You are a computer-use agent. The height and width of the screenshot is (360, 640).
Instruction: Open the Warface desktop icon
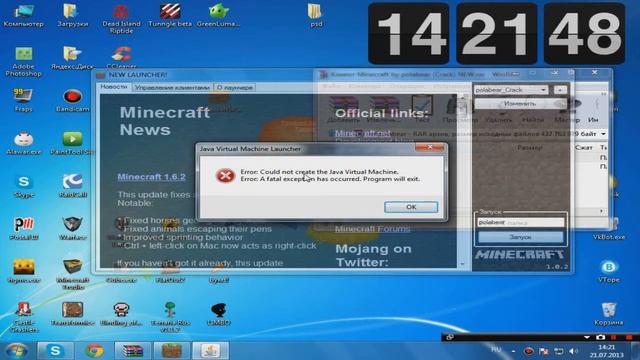point(72,229)
